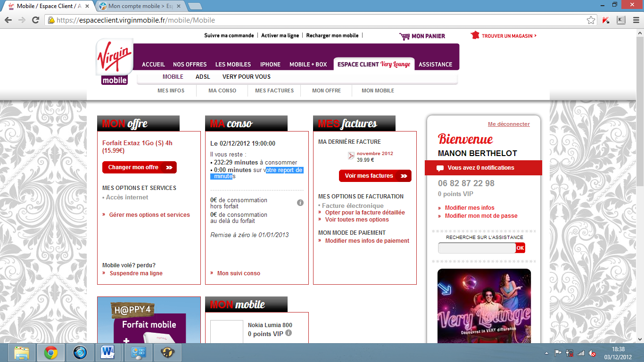
Task: Open Microsoft Word from the taskbar
Action: [x=109, y=353]
